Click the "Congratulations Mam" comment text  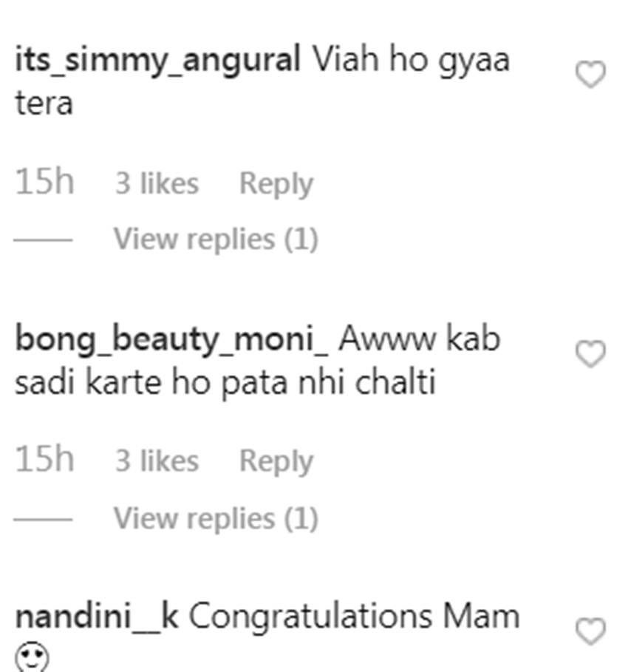click(354, 617)
